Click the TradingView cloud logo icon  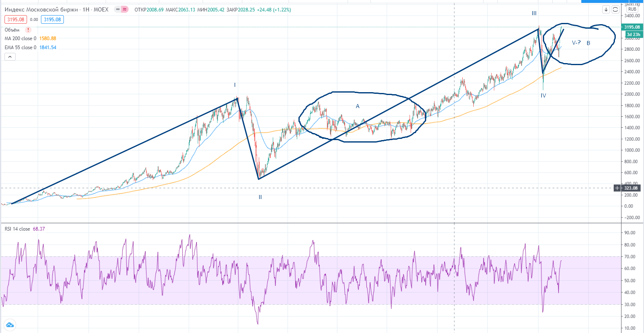pos(10,325)
